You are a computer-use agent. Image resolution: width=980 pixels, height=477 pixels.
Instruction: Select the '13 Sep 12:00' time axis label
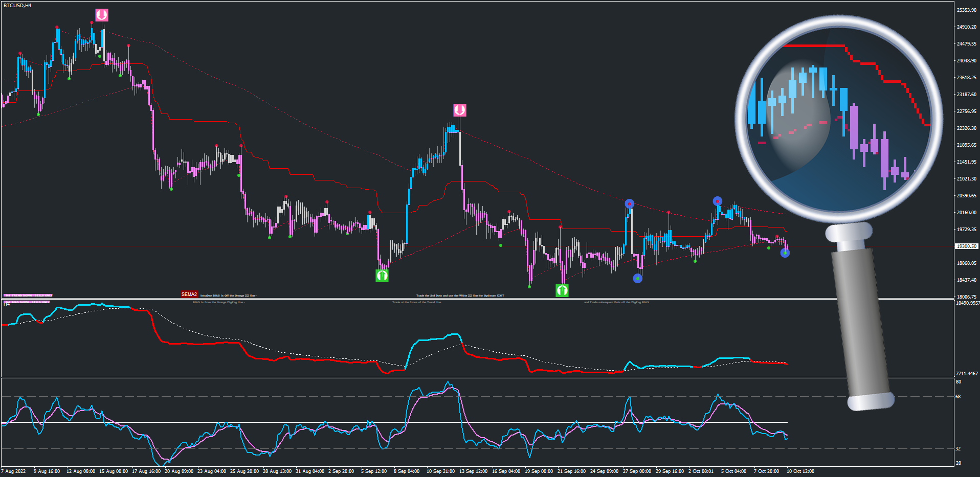click(x=474, y=471)
